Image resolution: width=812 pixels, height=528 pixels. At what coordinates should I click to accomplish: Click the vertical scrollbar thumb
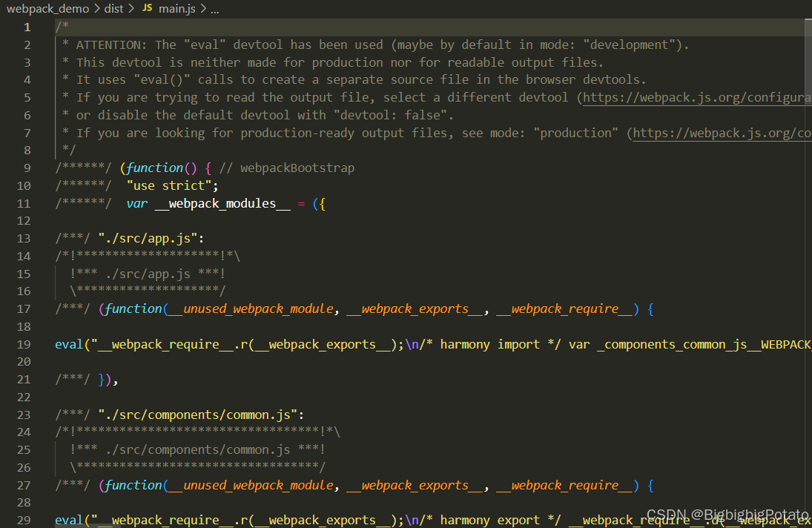click(x=808, y=61)
